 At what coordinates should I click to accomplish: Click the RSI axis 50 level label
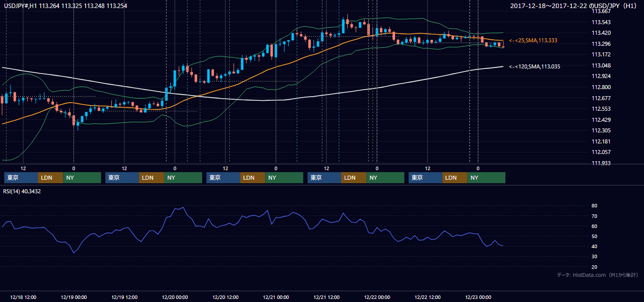[x=594, y=236]
